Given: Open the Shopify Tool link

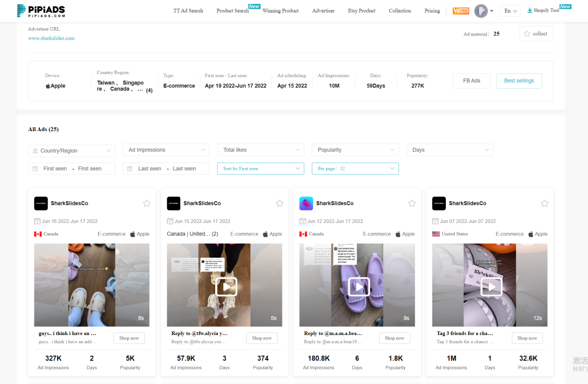Looking at the screenshot, I should [546, 10].
